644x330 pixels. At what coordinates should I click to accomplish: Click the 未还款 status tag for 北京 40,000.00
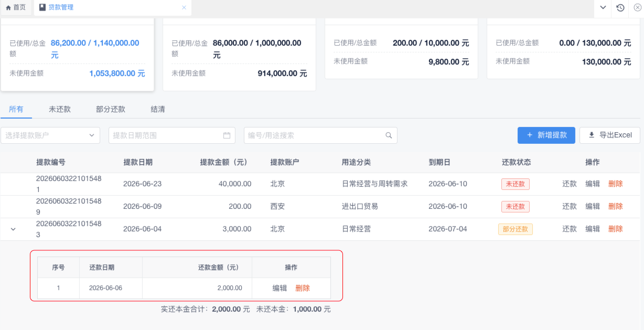(x=516, y=184)
